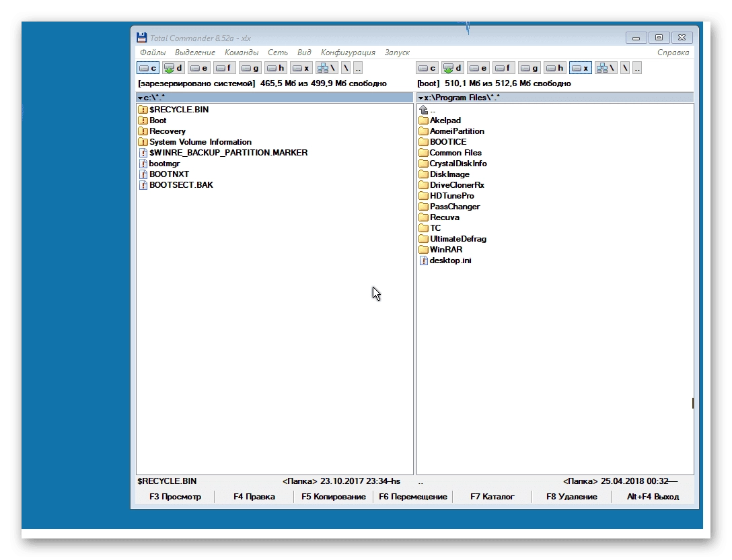The image size is (732, 560).
Task: Go to parent directory in left panel
Action: pyautogui.click(x=358, y=68)
